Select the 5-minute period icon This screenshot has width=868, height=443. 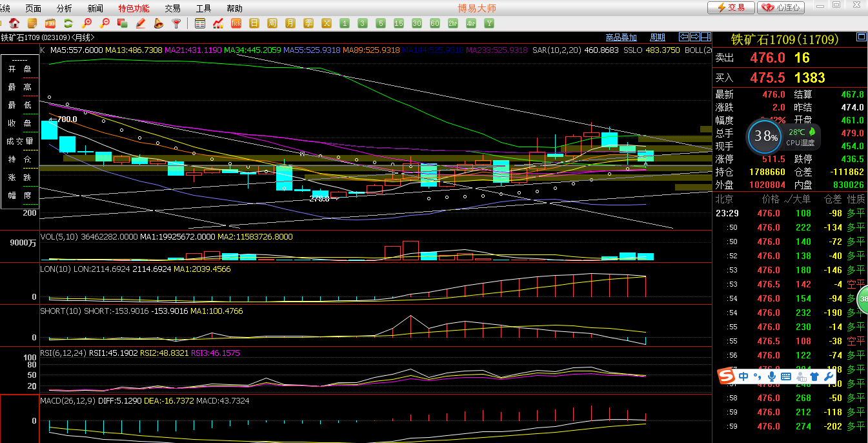(381, 23)
